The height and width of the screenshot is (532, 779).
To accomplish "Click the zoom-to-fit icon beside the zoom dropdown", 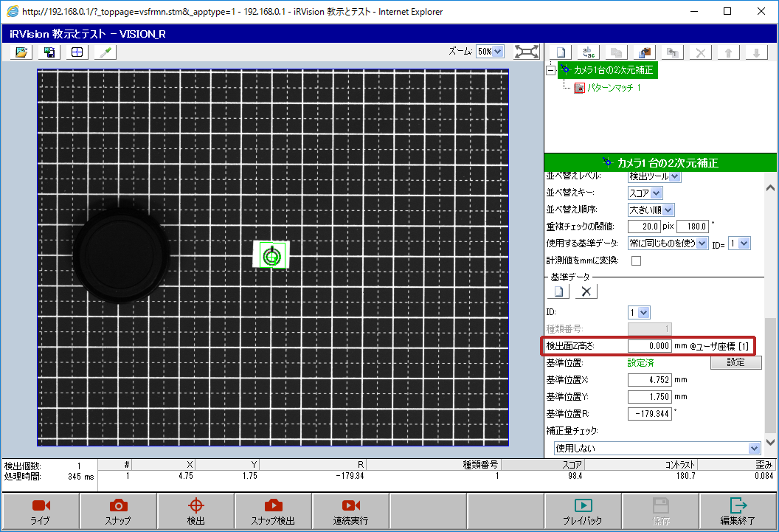I will click(x=526, y=52).
